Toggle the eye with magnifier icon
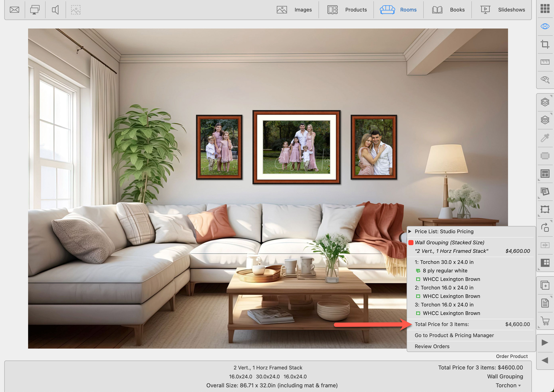 point(545,80)
